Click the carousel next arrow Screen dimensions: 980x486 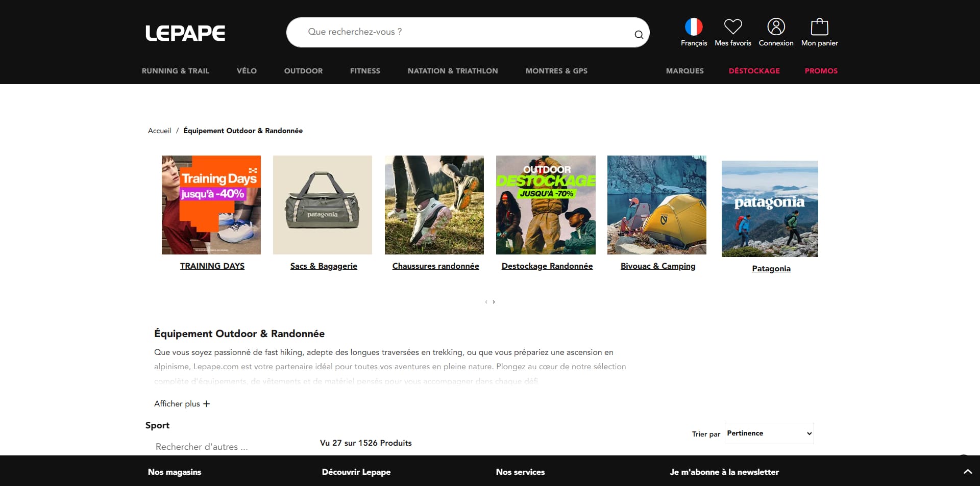coord(494,302)
